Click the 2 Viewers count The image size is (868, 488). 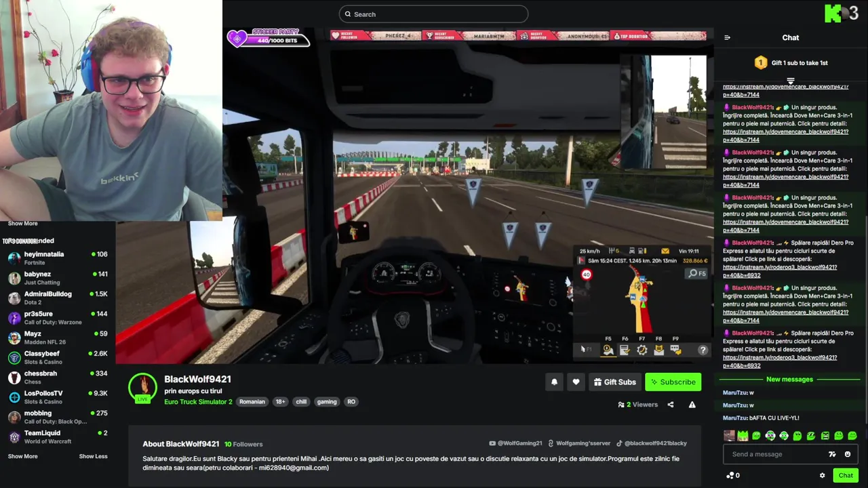click(x=637, y=405)
